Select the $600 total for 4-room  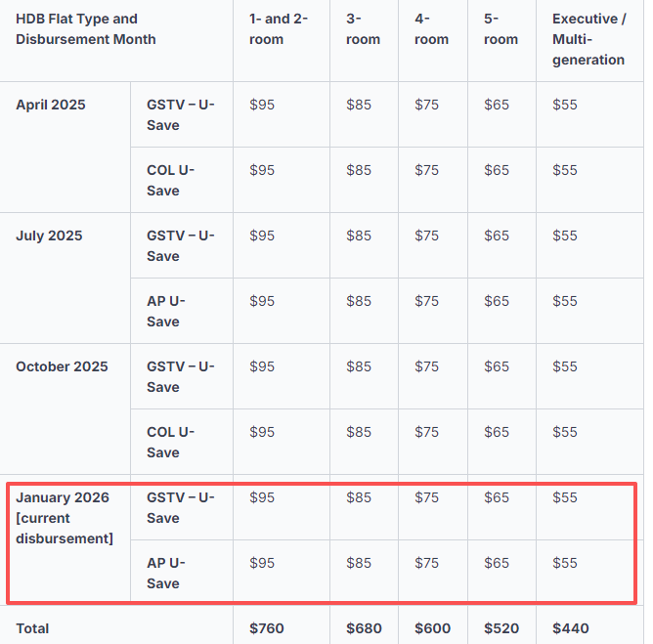click(432, 628)
